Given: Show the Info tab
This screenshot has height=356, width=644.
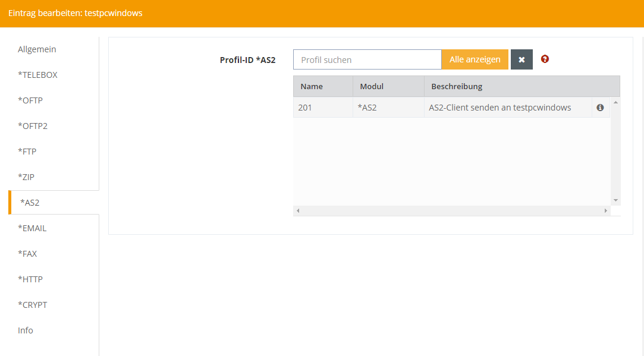Looking at the screenshot, I should pos(26,330).
